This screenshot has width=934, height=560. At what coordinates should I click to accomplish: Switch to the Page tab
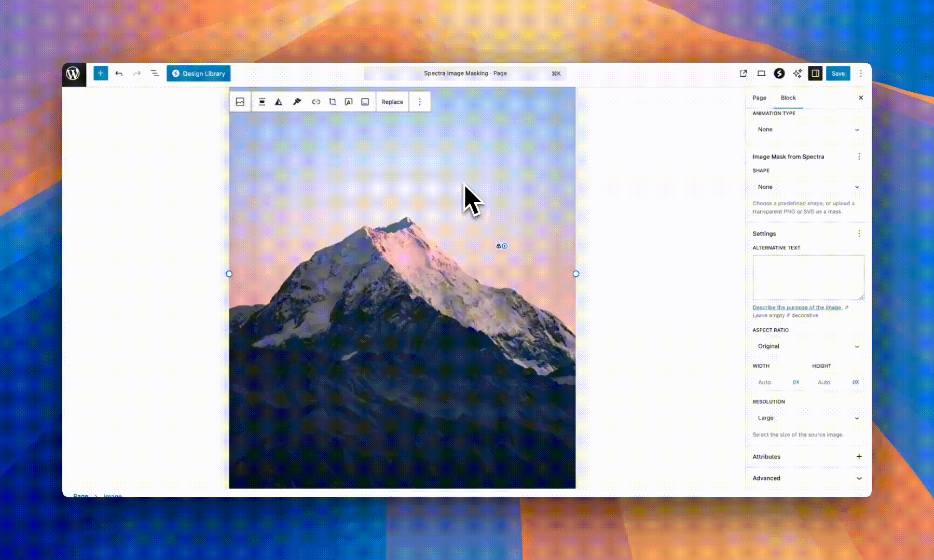759,98
